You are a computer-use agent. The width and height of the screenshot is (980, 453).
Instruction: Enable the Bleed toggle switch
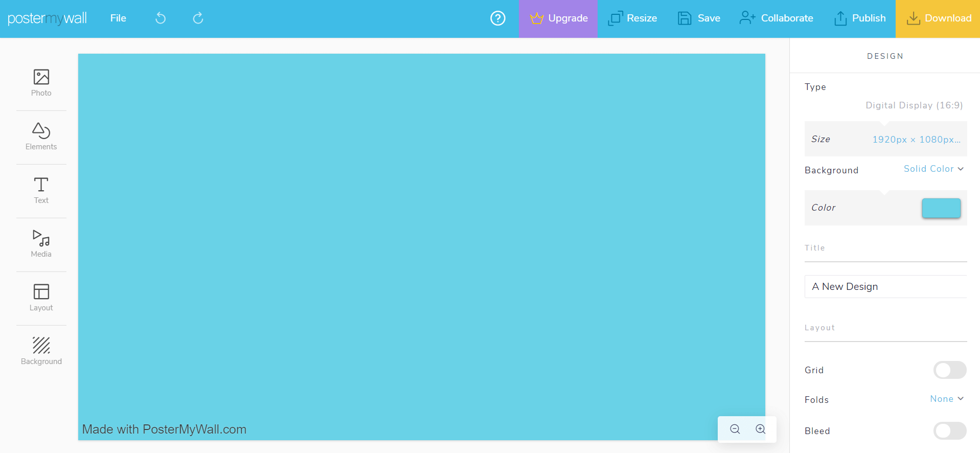point(950,431)
